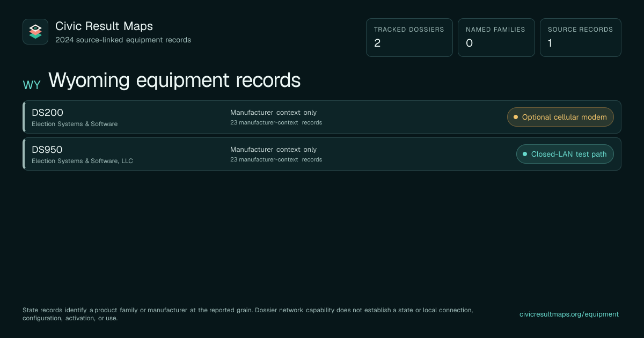This screenshot has height=338, width=644.
Task: Click DS950 23 manufacturer-context records text
Action: click(276, 159)
